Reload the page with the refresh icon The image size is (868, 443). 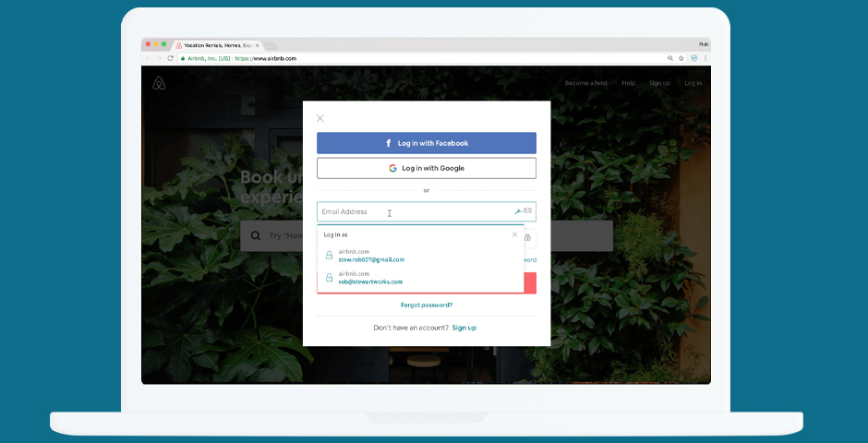point(170,58)
